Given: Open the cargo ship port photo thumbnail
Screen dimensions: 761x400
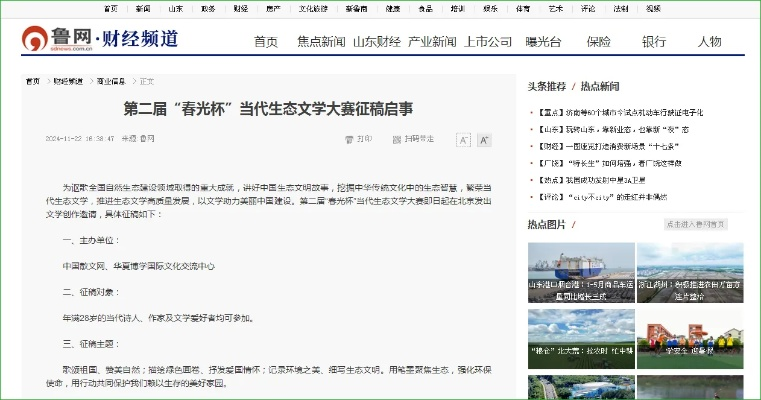Looking at the screenshot, I should (581, 272).
